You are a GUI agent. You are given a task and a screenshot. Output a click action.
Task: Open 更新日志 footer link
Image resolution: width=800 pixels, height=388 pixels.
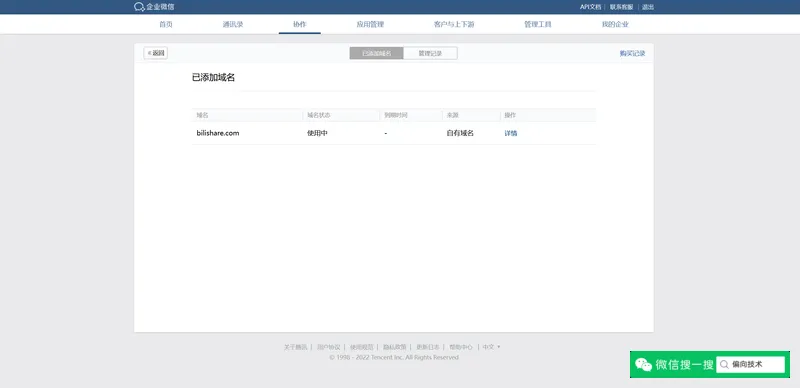pyautogui.click(x=428, y=347)
